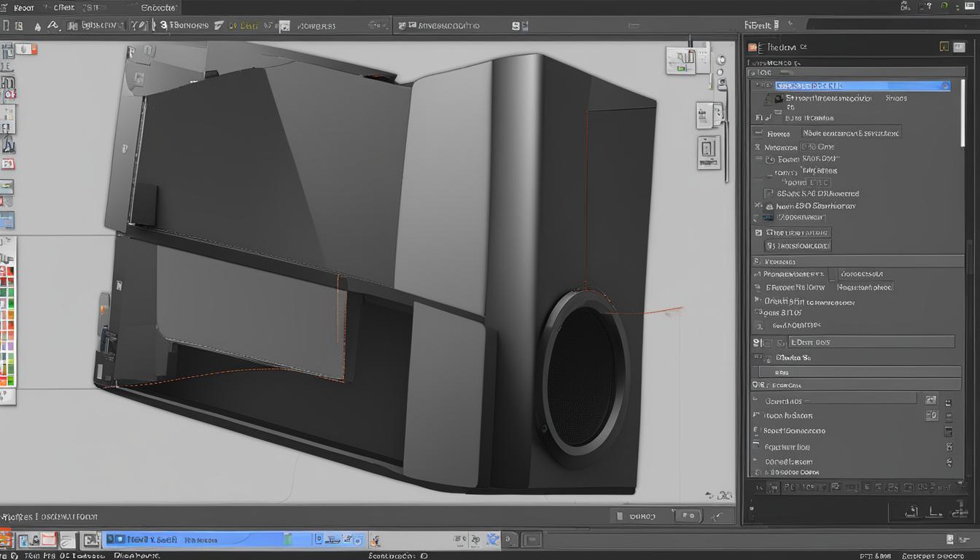Click the image icon in top toolbar center

click(284, 26)
